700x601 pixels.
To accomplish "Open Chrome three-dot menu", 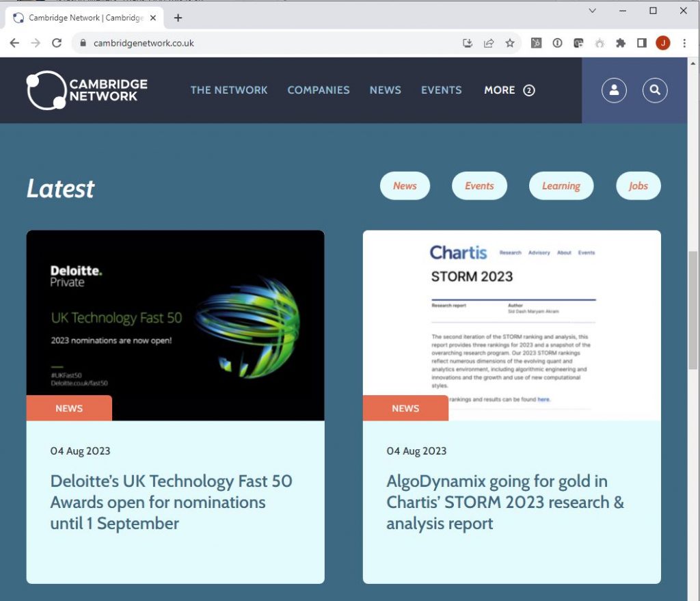I will 684,43.
